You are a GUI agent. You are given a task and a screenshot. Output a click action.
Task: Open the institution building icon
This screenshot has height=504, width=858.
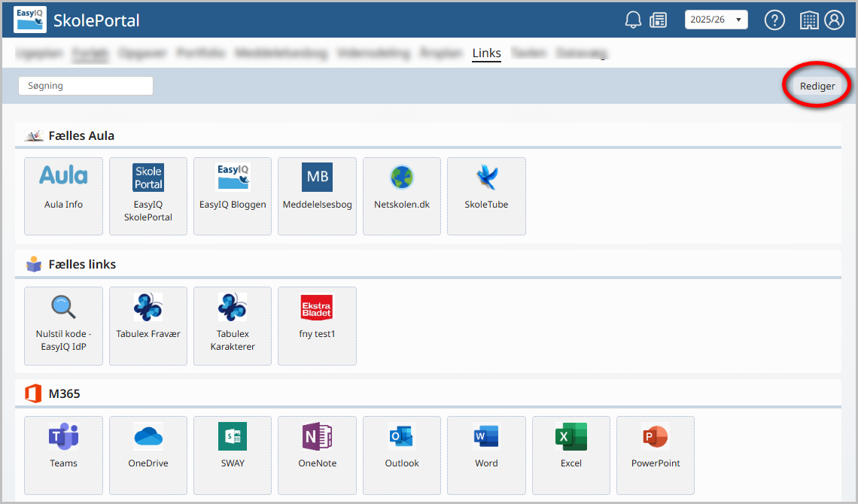tap(809, 20)
